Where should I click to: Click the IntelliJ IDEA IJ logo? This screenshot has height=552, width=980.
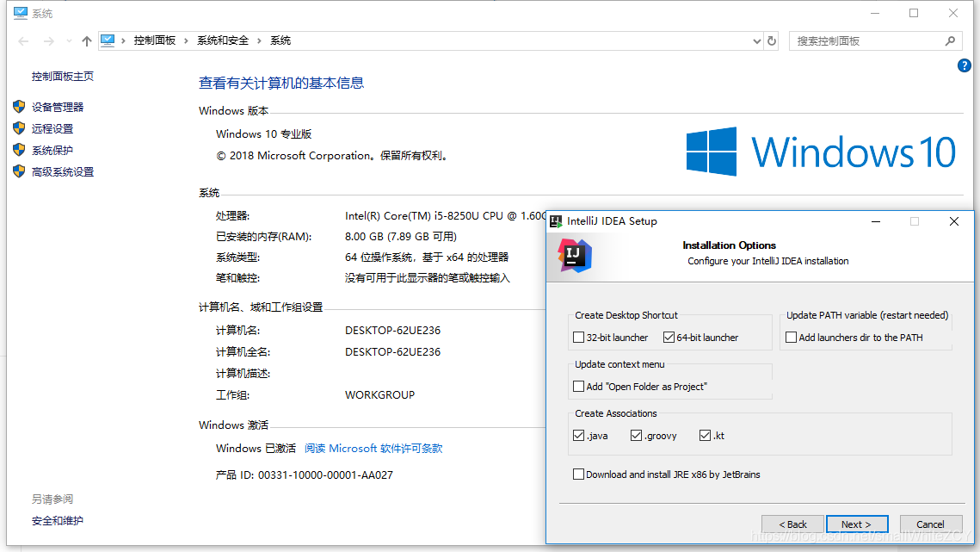click(x=575, y=256)
